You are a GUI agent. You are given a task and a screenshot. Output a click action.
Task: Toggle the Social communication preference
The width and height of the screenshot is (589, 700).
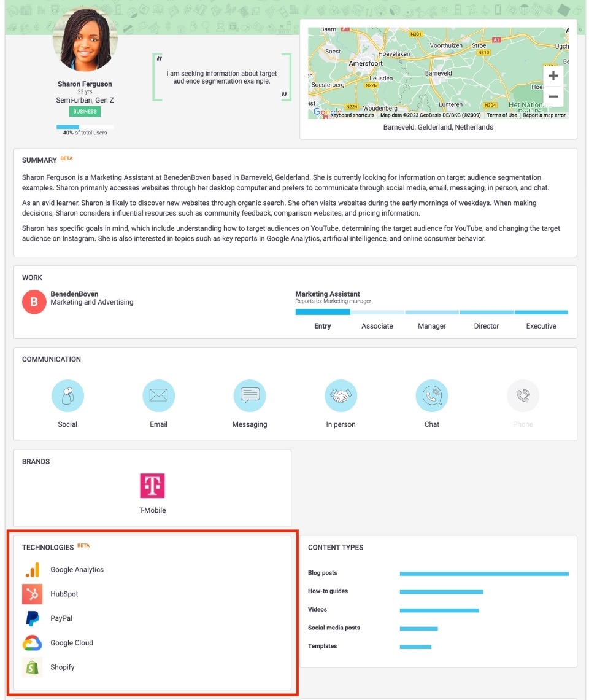pos(67,395)
